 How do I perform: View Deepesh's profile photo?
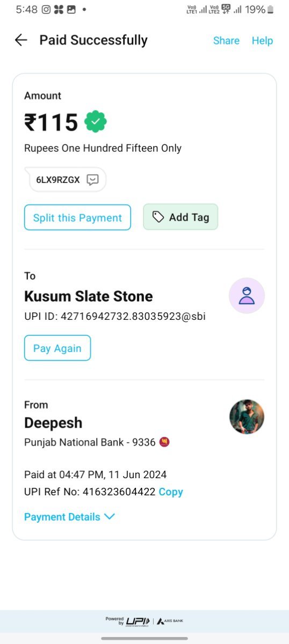[247, 416]
